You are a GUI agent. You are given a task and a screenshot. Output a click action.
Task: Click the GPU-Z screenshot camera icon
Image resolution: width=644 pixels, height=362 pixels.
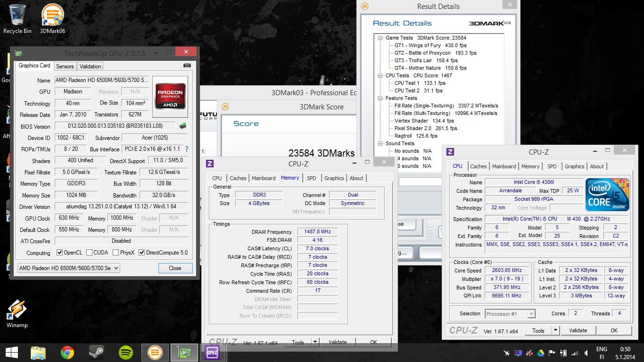[x=187, y=66]
